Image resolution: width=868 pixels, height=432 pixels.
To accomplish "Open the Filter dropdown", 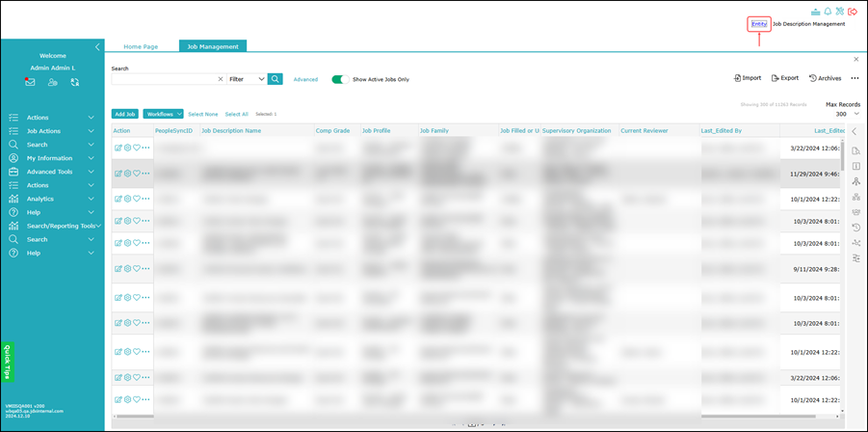I will point(247,79).
